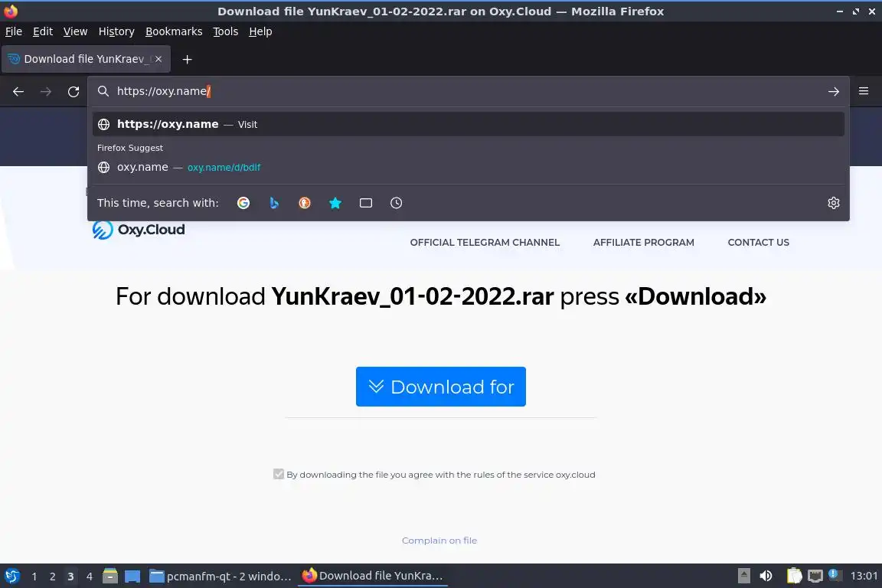Viewport: 882px width, 588px height.
Task: Search with DuckDuckGo this time
Action: (304, 203)
